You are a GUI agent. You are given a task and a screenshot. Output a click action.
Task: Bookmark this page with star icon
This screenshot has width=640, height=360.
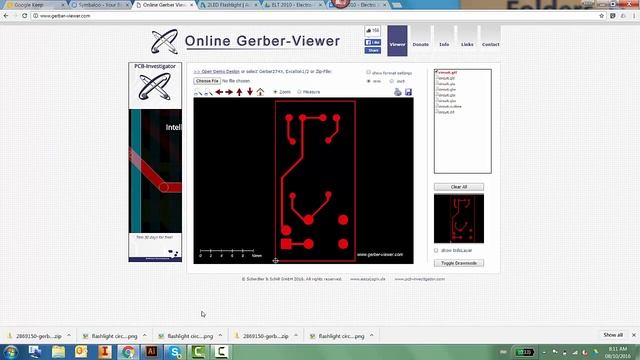click(x=602, y=16)
